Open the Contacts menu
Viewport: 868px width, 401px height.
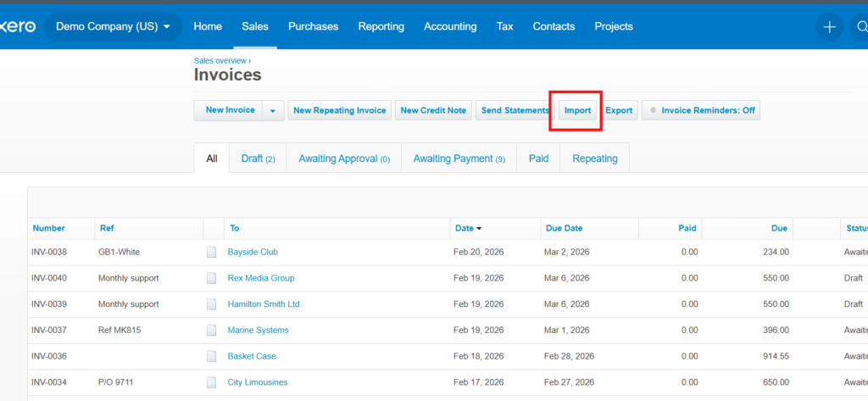point(554,26)
